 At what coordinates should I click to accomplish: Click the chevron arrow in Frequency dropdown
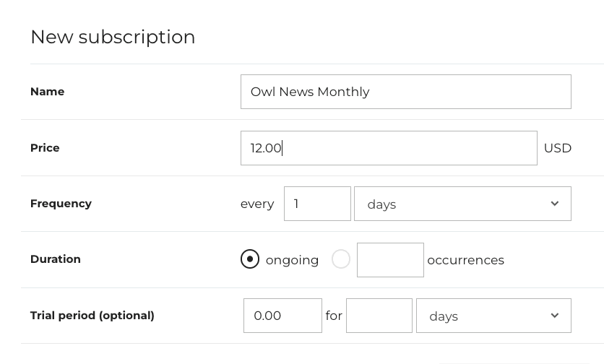pyautogui.click(x=554, y=204)
